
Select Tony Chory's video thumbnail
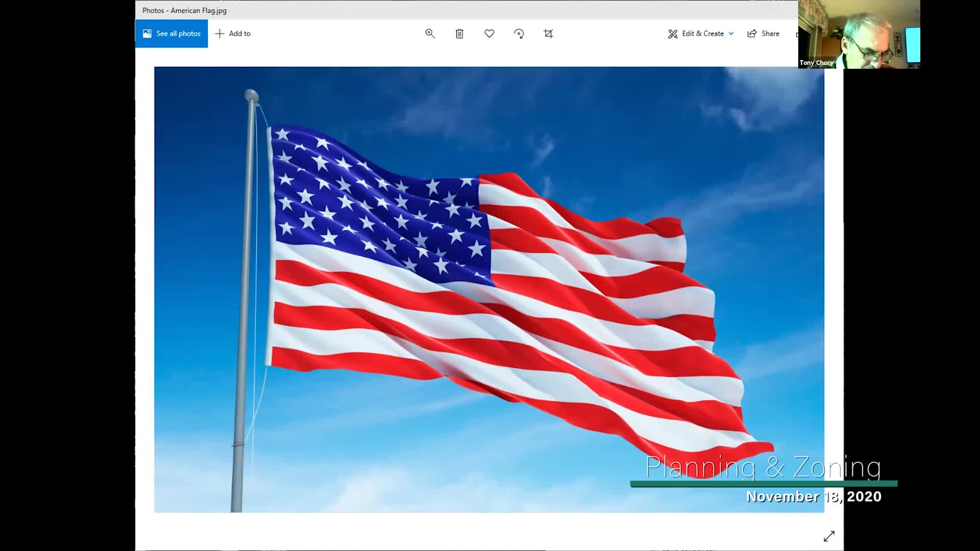[863, 31]
